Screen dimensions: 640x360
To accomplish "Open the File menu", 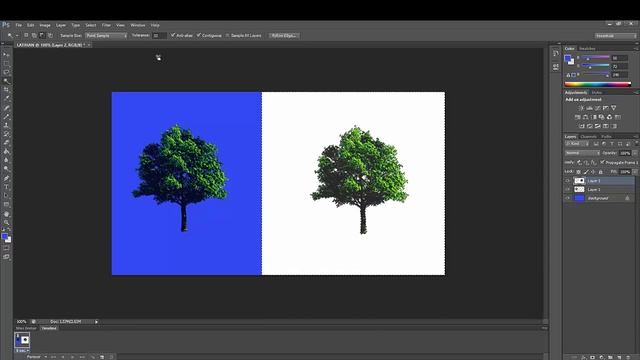I will coord(18,25).
